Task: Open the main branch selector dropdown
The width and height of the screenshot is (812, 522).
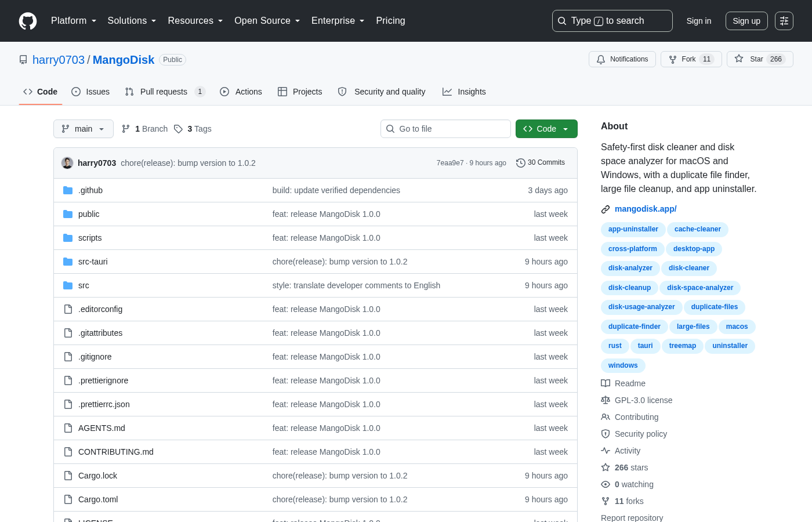Action: click(84, 129)
